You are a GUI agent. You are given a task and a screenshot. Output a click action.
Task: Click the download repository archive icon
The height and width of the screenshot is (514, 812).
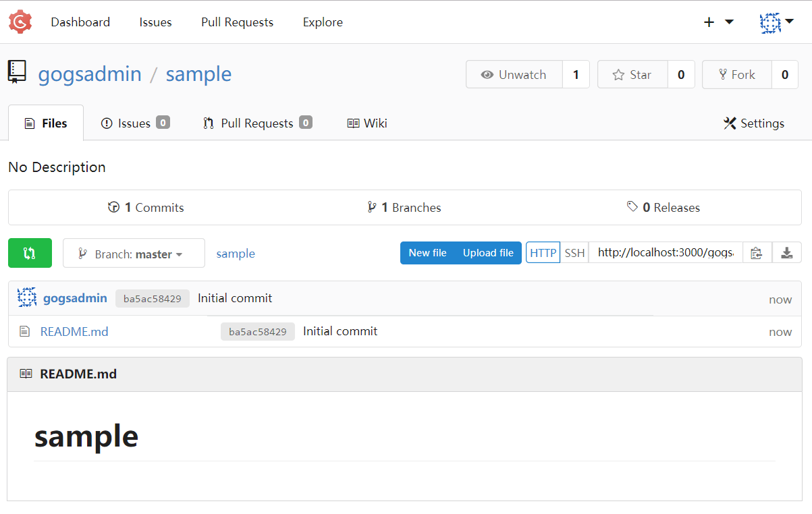click(786, 253)
